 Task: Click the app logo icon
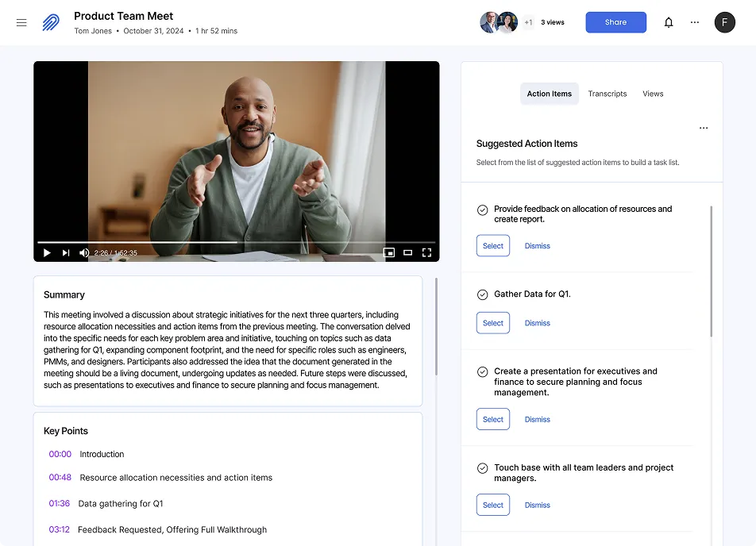(x=51, y=22)
